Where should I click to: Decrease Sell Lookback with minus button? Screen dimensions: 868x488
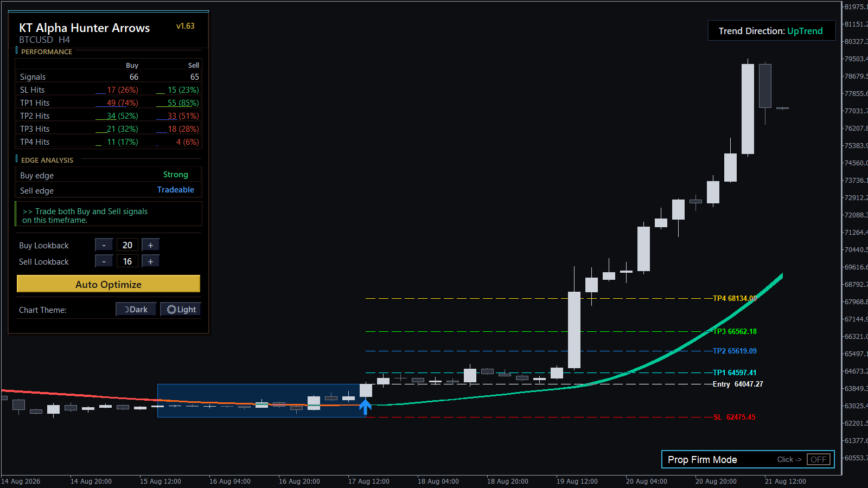click(x=104, y=261)
